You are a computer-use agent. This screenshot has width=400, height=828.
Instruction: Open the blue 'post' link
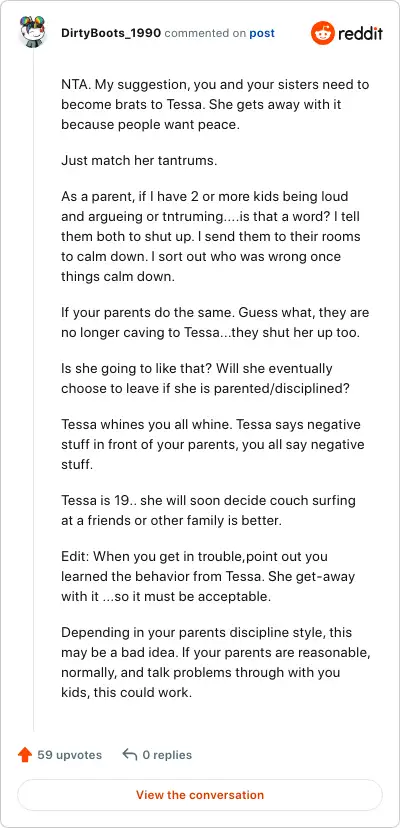tap(262, 33)
